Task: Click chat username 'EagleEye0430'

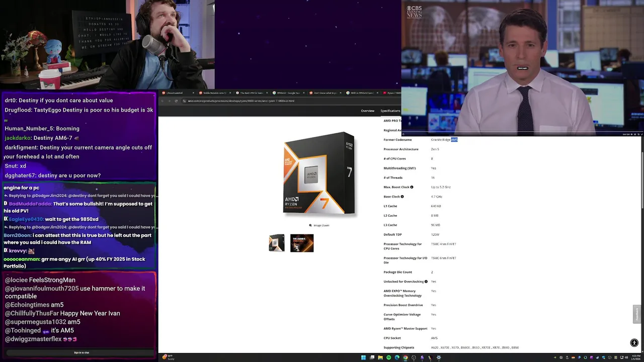Action: coord(26,219)
